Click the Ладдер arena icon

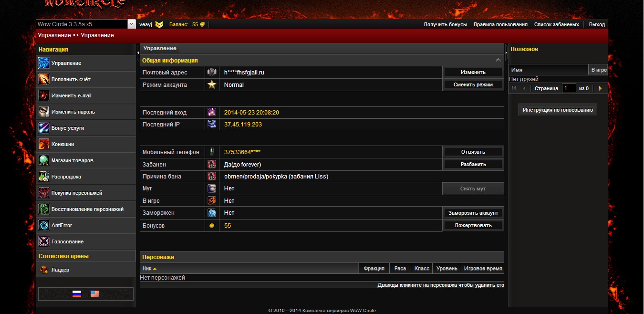point(43,270)
